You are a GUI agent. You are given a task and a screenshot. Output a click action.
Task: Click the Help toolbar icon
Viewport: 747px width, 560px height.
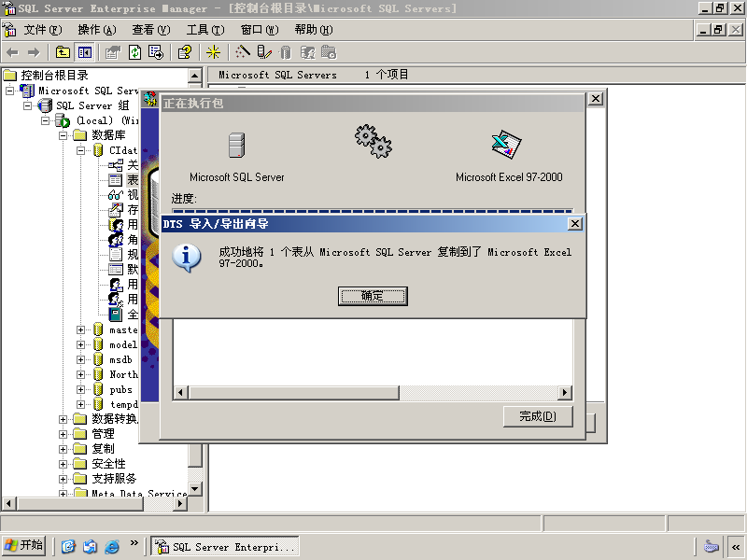coord(184,52)
